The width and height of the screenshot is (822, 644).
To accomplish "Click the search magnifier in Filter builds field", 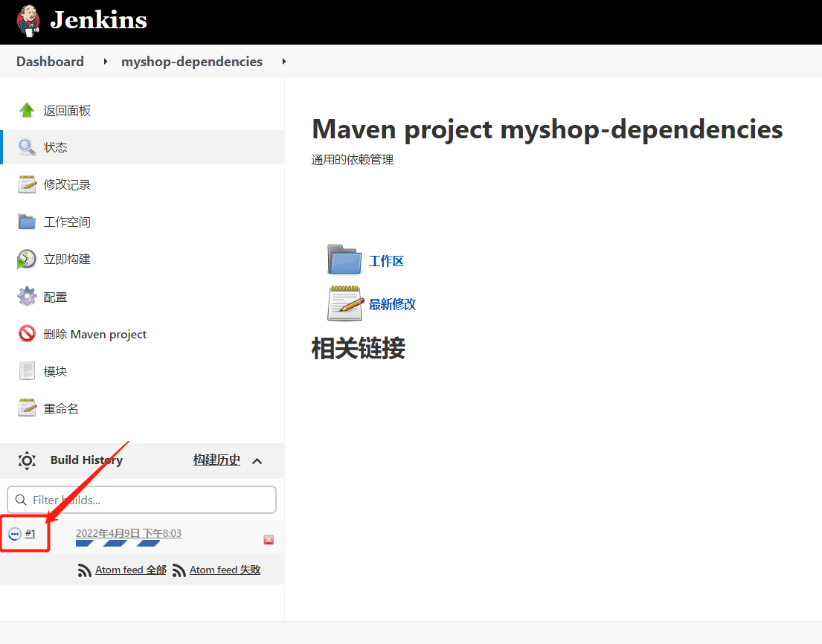I will 21,500.
